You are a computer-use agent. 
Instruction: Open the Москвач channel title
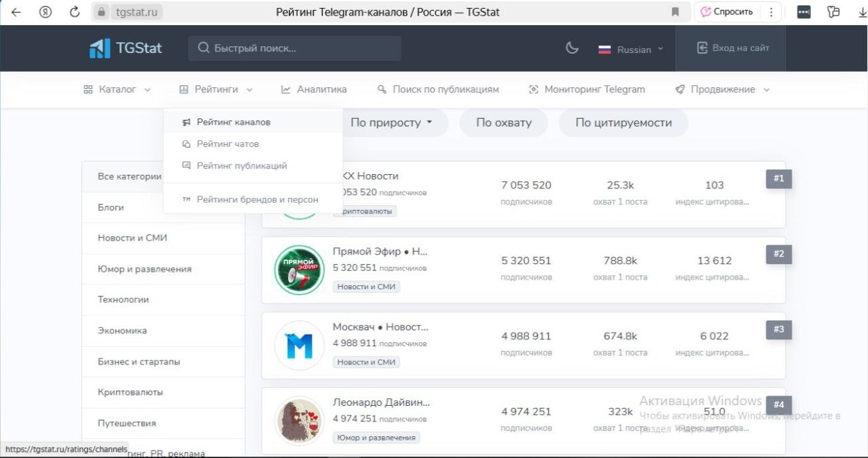click(380, 327)
